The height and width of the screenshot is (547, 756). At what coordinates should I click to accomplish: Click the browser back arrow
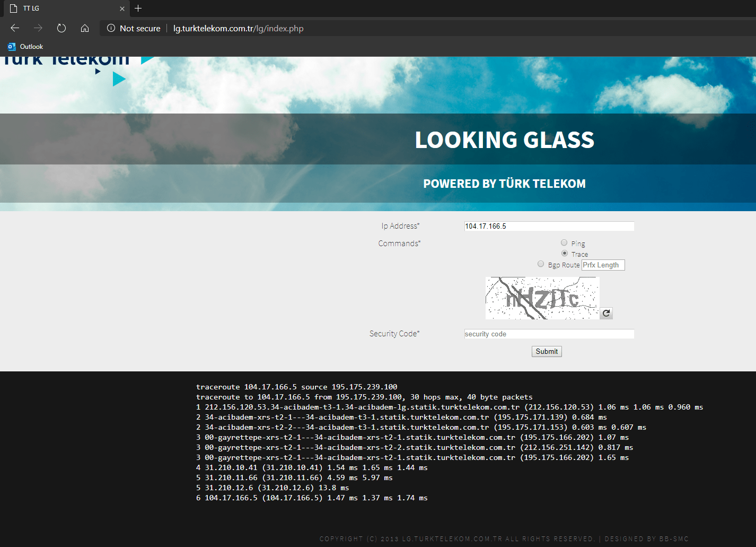pos(15,28)
